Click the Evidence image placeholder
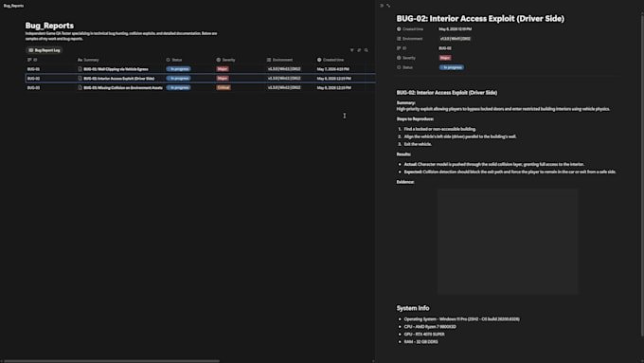The height and width of the screenshot is (363, 644). (508, 242)
